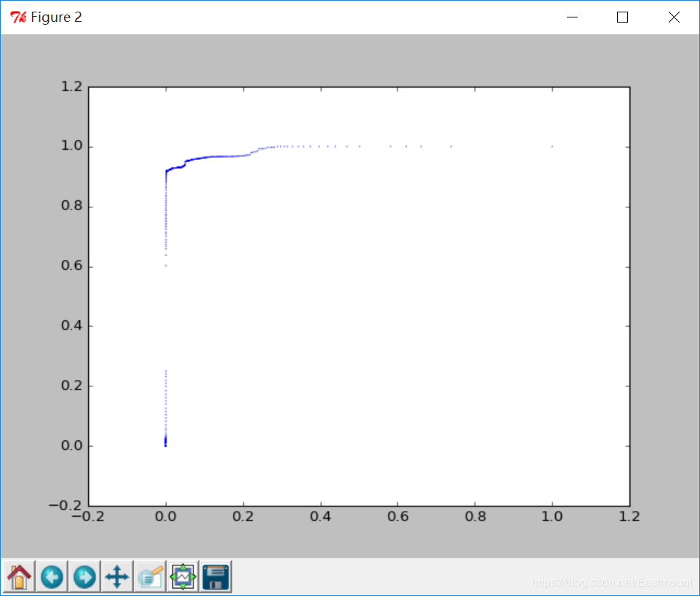Activate the pan axes tool
The image size is (700, 596).
(x=117, y=577)
